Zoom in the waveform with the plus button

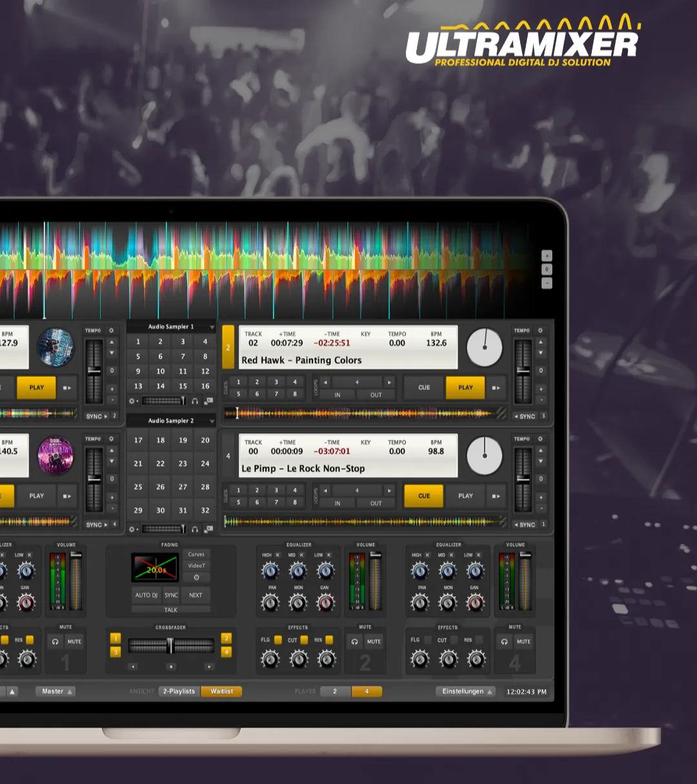547,256
